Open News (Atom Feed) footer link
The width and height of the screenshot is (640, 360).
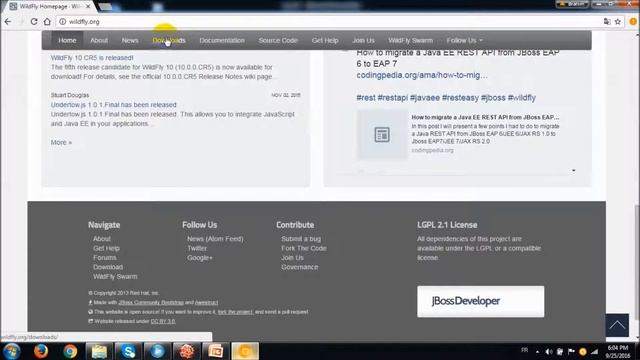(x=215, y=239)
